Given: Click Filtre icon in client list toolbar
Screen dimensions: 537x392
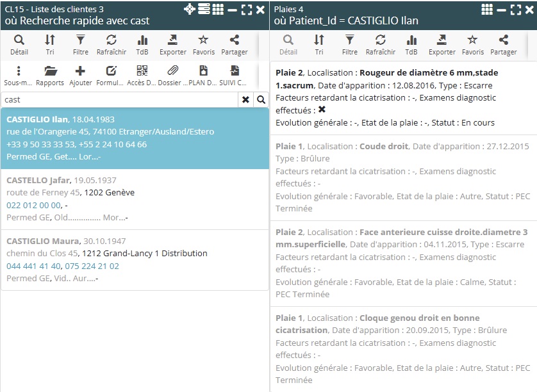Looking at the screenshot, I should [x=80, y=44].
